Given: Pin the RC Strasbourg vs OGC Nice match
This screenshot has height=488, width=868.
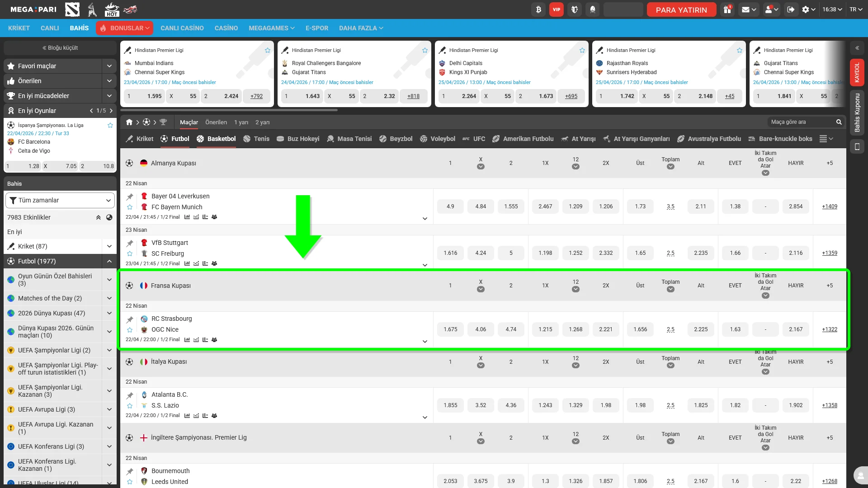Looking at the screenshot, I should coord(130,319).
